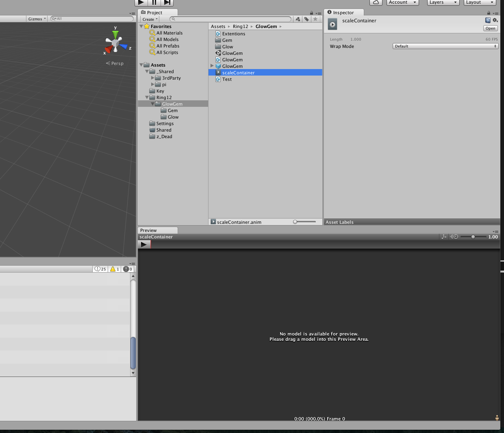Select the Shared folder in the tree

[x=164, y=130]
